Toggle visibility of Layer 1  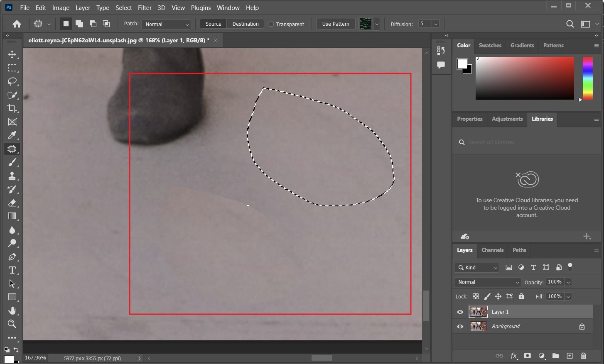pos(460,312)
